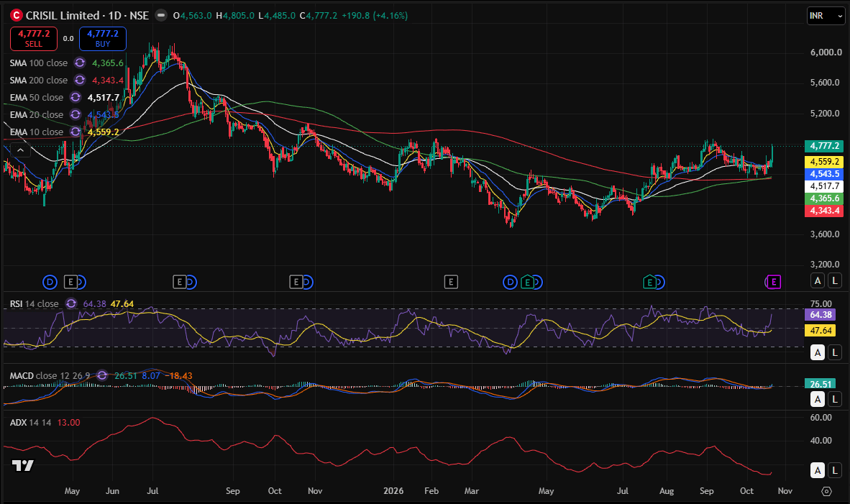The width and height of the screenshot is (850, 504).
Task: Select the EMA 50 close legend label
Action: coord(37,98)
